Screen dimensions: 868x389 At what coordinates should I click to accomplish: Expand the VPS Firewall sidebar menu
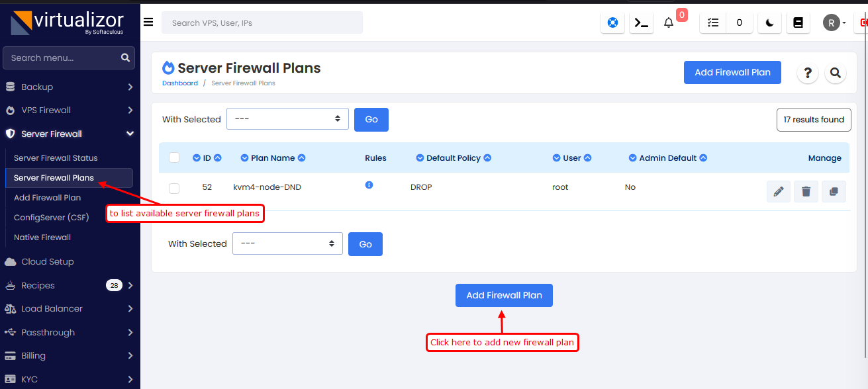pyautogui.click(x=70, y=110)
